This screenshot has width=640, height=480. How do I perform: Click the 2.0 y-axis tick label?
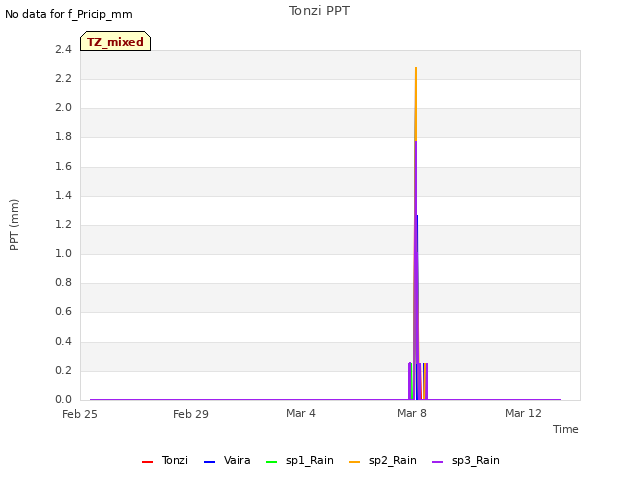click(63, 107)
